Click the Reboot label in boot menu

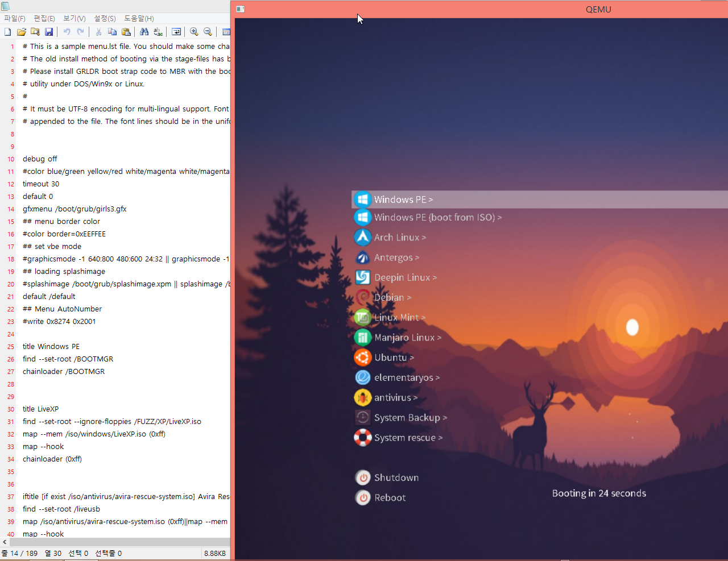click(x=390, y=497)
